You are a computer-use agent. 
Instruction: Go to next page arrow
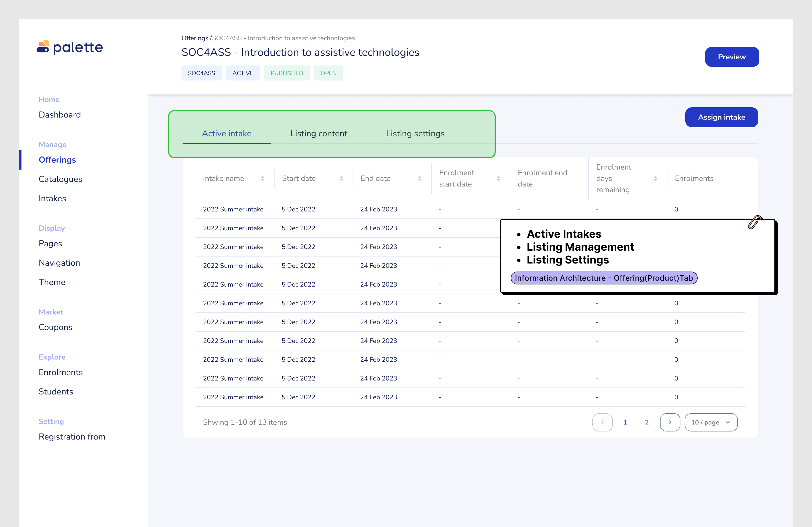670,422
